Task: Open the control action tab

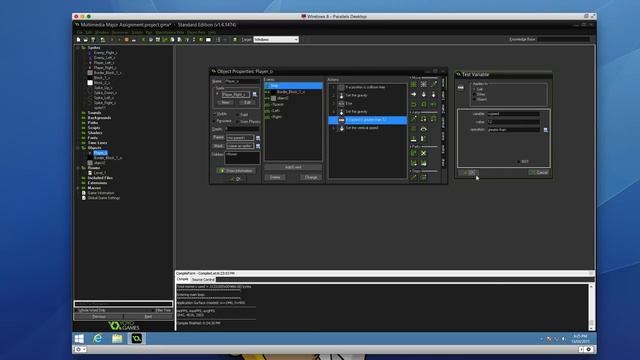Action: tap(443, 122)
